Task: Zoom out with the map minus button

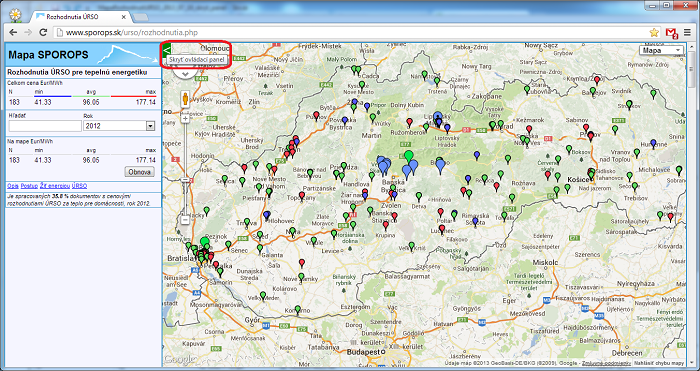Action: (x=186, y=220)
